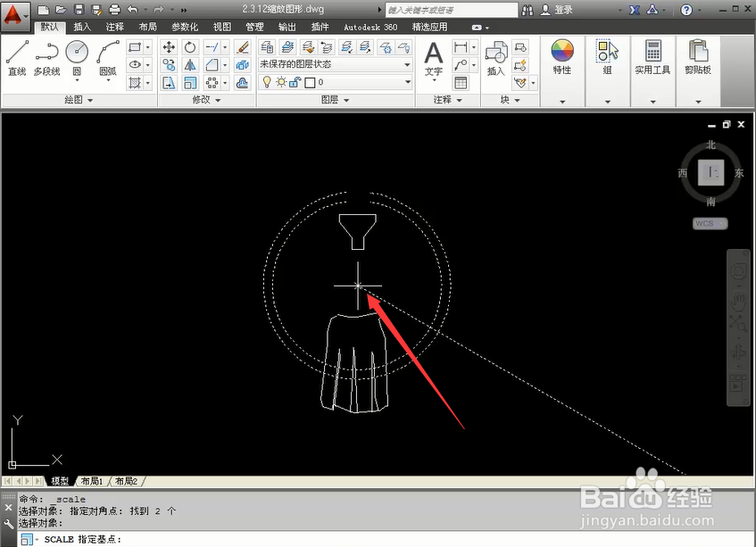The height and width of the screenshot is (547, 756).
Task: Click the Undo button in quick access toolbar
Action: coord(133,9)
